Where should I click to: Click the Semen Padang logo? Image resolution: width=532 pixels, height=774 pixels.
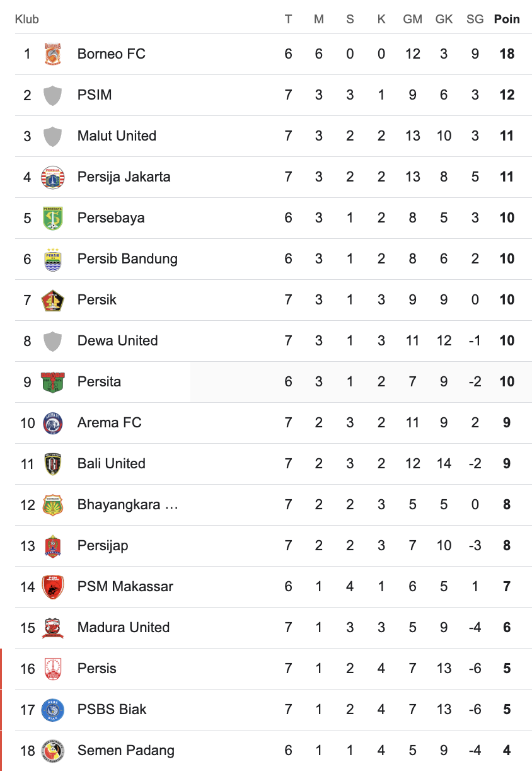[x=53, y=751]
